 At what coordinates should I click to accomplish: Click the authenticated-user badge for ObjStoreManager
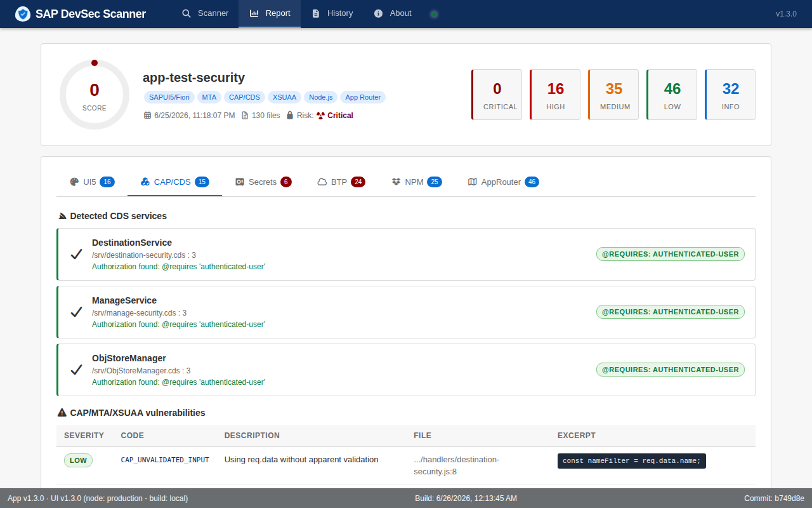point(671,370)
